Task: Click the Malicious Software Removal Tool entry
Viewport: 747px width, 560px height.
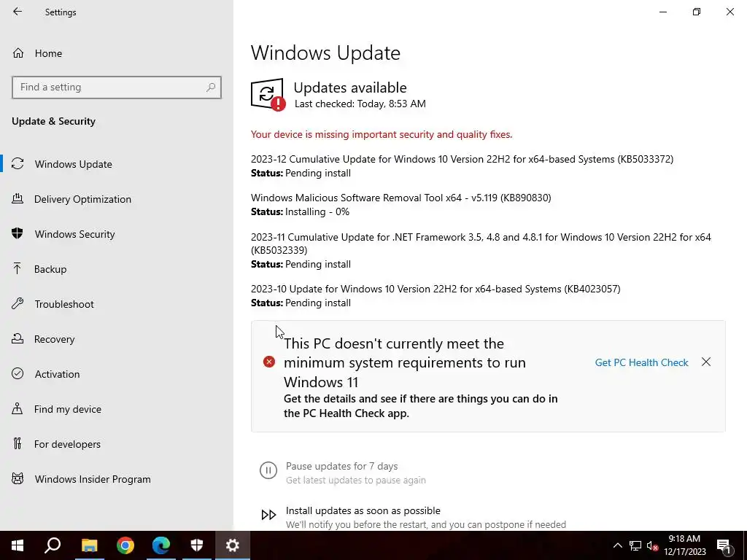Action: click(x=400, y=198)
